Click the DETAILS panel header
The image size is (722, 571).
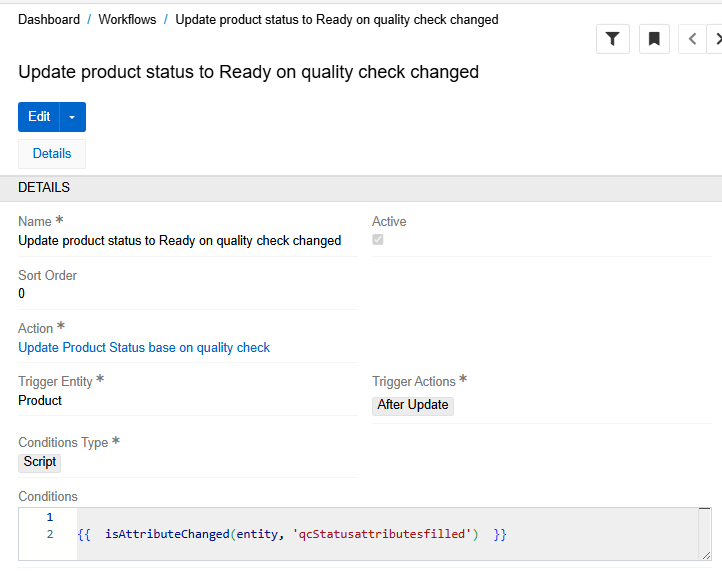coord(361,188)
